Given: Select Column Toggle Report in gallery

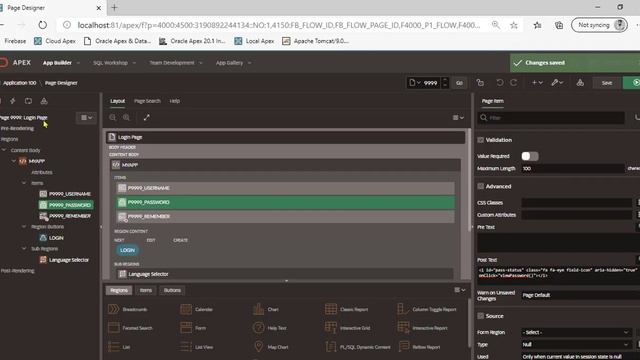Looking at the screenshot, I should point(427,309).
